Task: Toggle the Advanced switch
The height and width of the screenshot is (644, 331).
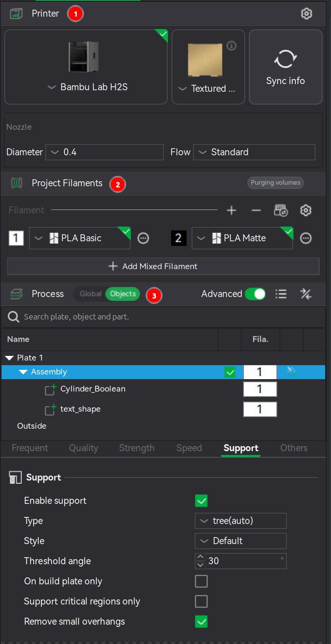Action: (255, 294)
